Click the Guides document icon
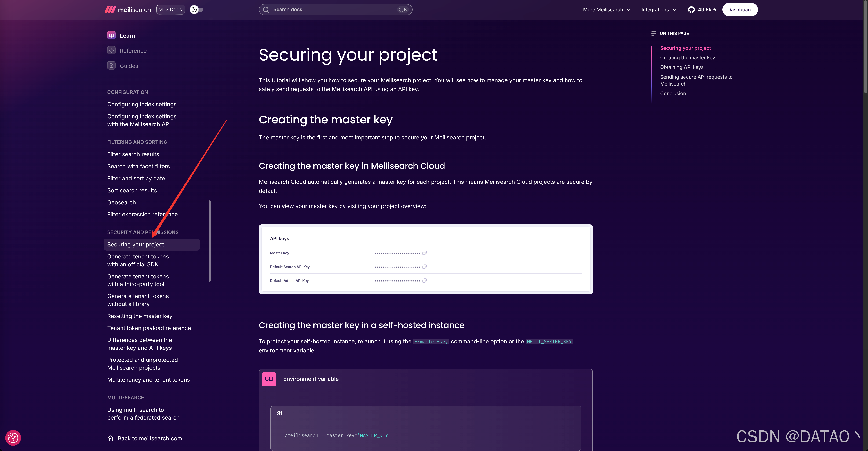The height and width of the screenshot is (451, 868). (111, 66)
